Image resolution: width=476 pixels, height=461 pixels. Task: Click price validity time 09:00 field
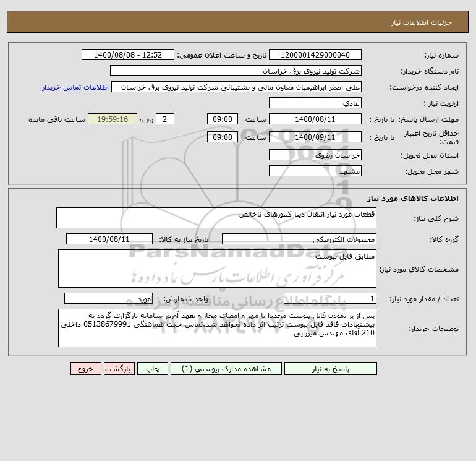(x=223, y=137)
